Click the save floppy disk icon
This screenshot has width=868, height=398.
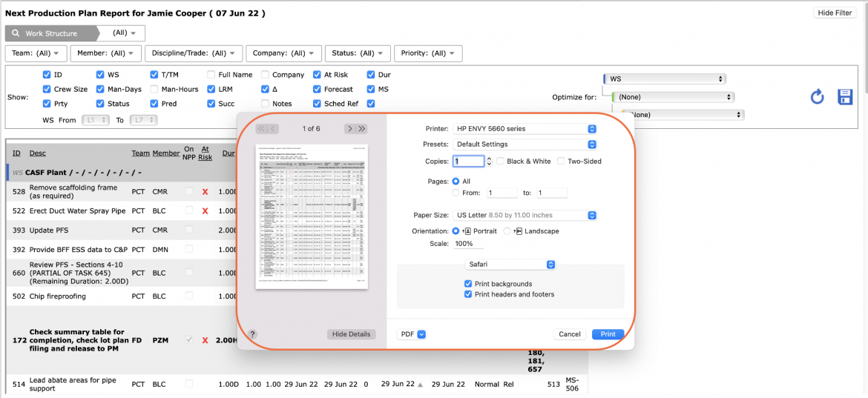[x=845, y=97]
